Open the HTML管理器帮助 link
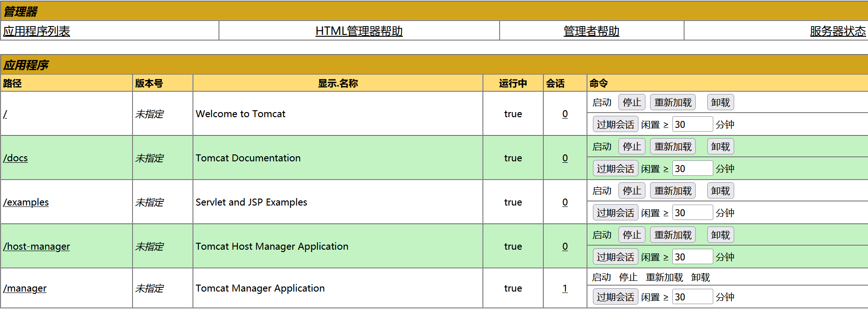 [x=359, y=31]
